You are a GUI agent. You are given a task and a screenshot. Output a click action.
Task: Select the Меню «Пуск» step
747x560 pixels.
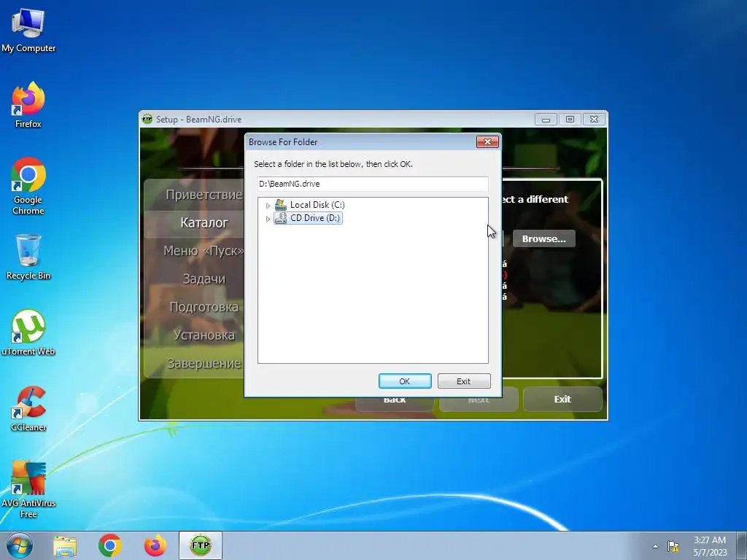pos(204,251)
